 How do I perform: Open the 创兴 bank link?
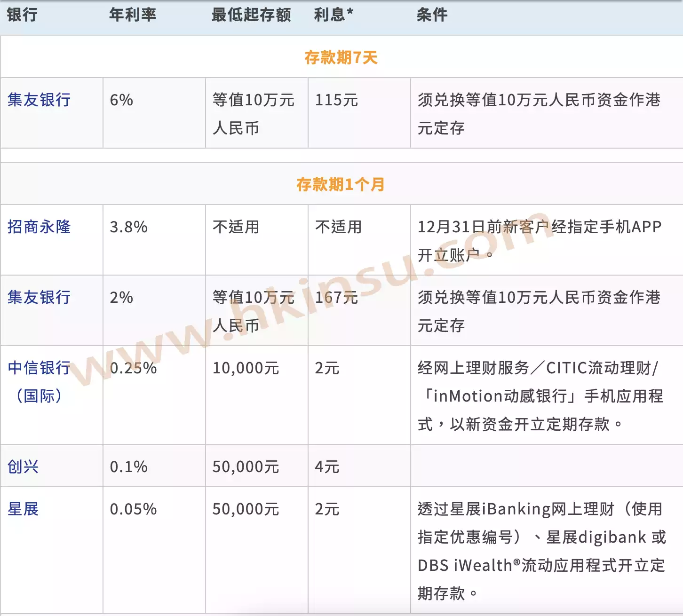(23, 466)
